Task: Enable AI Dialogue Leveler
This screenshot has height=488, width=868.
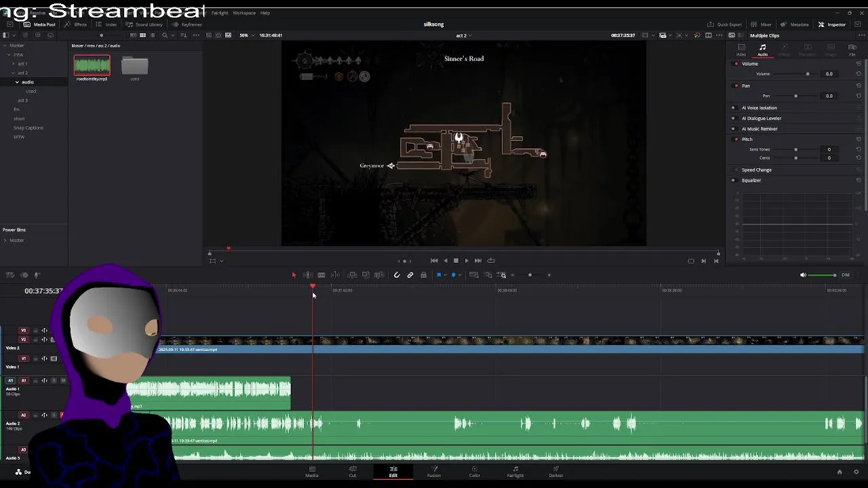Action: click(x=733, y=119)
